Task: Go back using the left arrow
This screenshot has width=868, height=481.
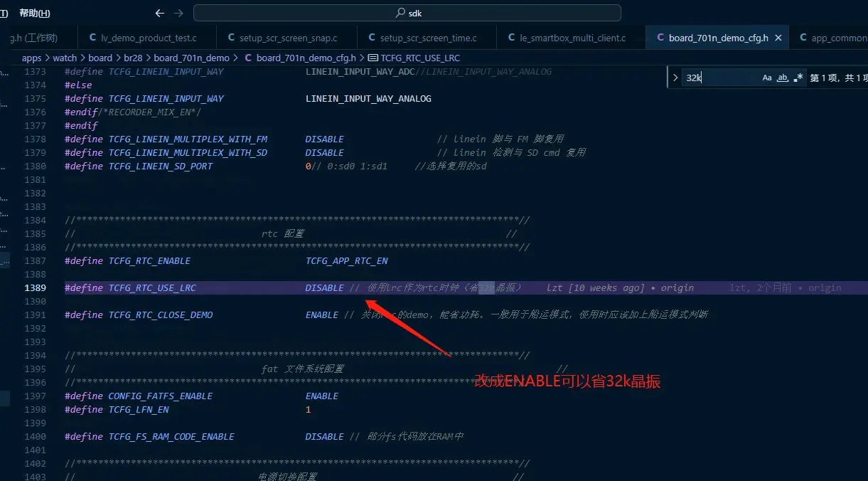Action: click(x=160, y=13)
